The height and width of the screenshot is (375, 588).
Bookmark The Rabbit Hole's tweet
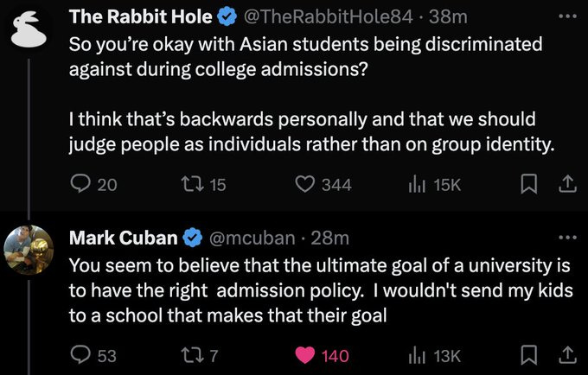point(528,185)
